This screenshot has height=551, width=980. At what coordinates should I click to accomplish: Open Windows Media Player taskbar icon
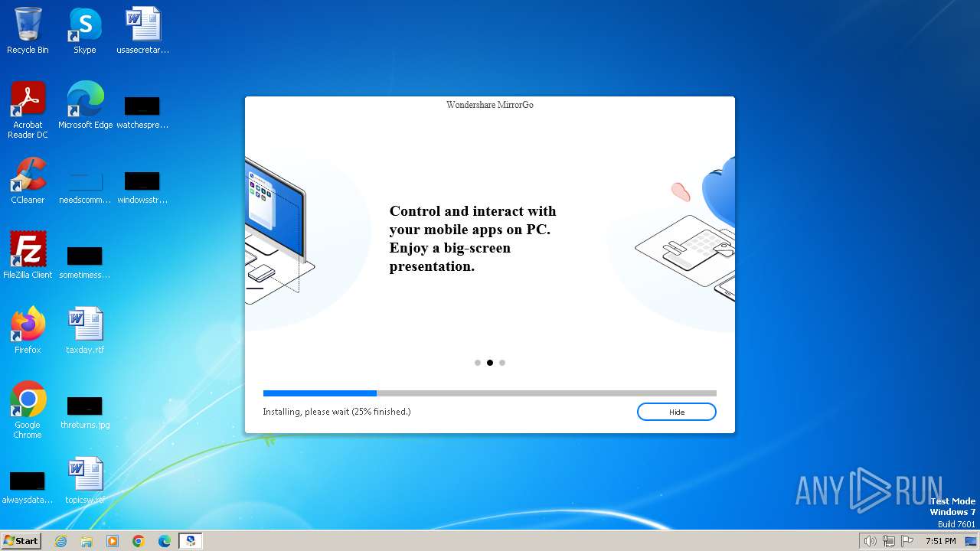(113, 541)
